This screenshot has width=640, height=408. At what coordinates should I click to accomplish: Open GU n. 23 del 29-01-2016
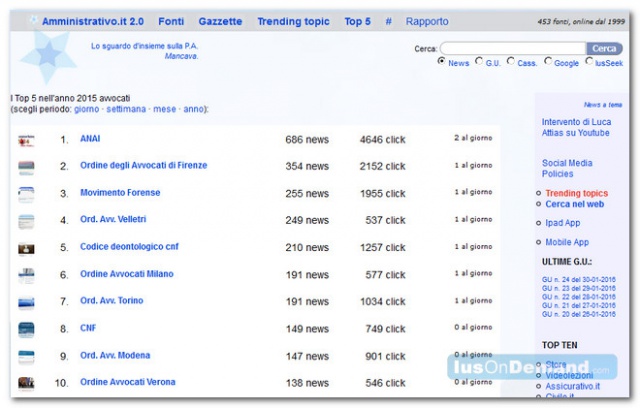[x=579, y=288]
